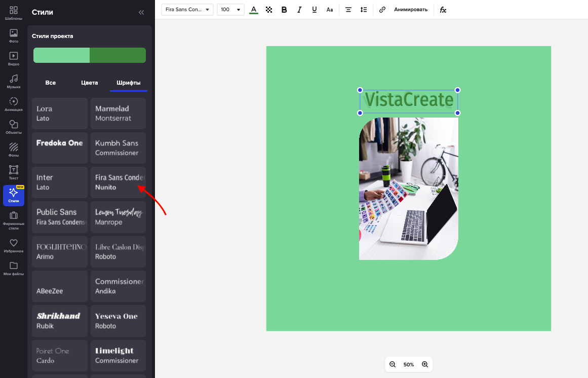The width and height of the screenshot is (588, 378).
Task: Open the Текст section in sidebar
Action: 14,172
